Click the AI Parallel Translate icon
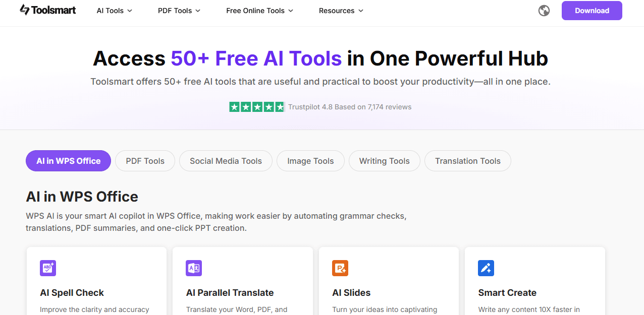This screenshot has width=644, height=315. tap(194, 268)
